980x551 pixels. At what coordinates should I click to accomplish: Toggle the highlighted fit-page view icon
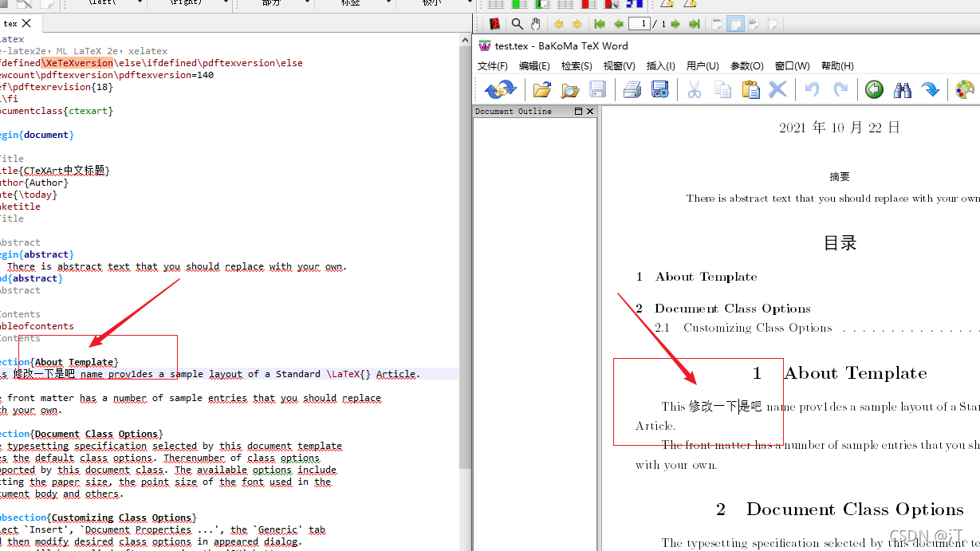coord(735,24)
